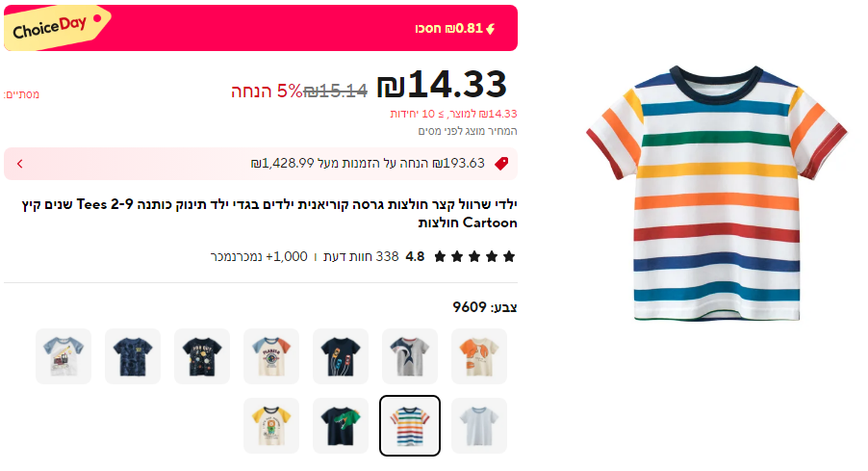The height and width of the screenshot is (471, 868).
Task: Pick the blue sleeve excavator shirt
Action: (64, 356)
